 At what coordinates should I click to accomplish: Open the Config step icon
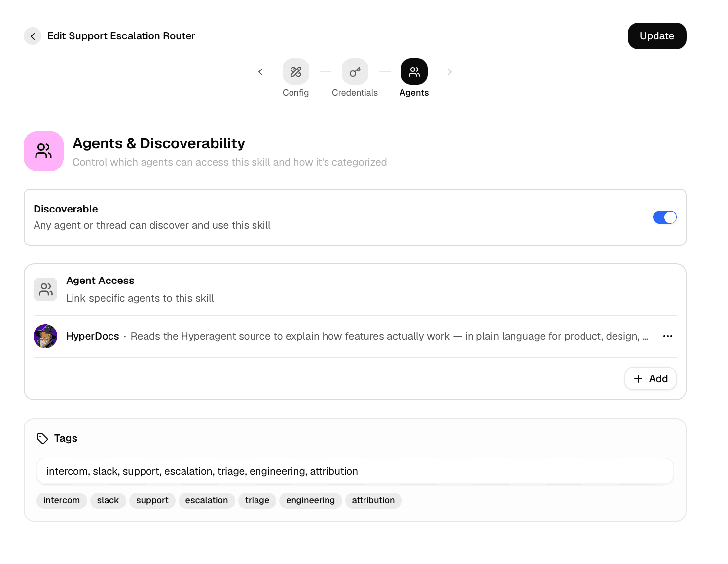coord(296,71)
